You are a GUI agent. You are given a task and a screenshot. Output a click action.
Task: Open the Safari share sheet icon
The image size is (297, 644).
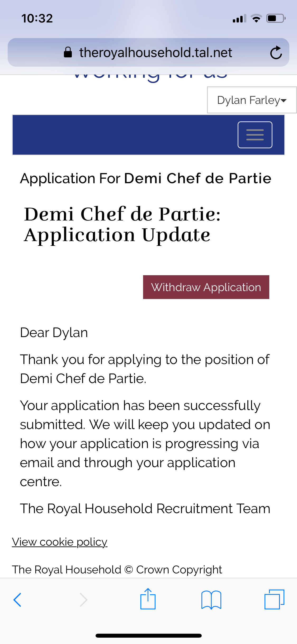point(148,599)
